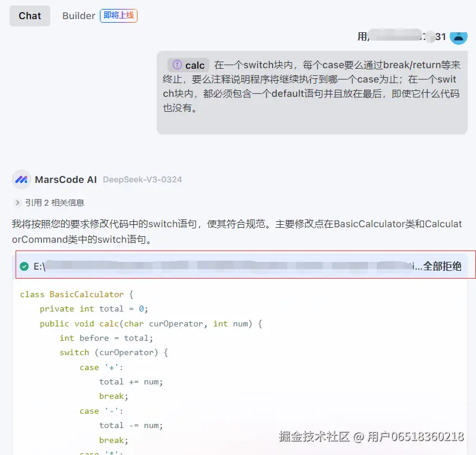The height and width of the screenshot is (455, 476).
Task: Click the 'public void calc' method line
Action: click(151, 323)
